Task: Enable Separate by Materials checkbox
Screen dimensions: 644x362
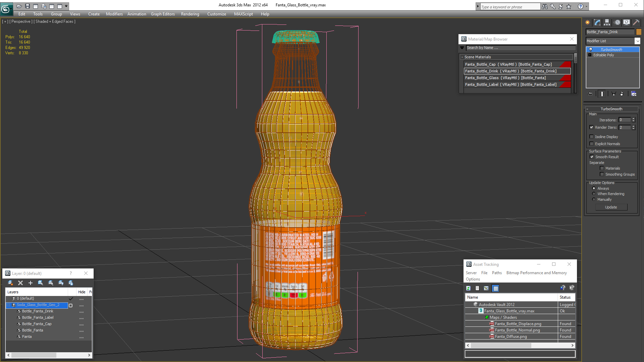Action: [x=602, y=168]
